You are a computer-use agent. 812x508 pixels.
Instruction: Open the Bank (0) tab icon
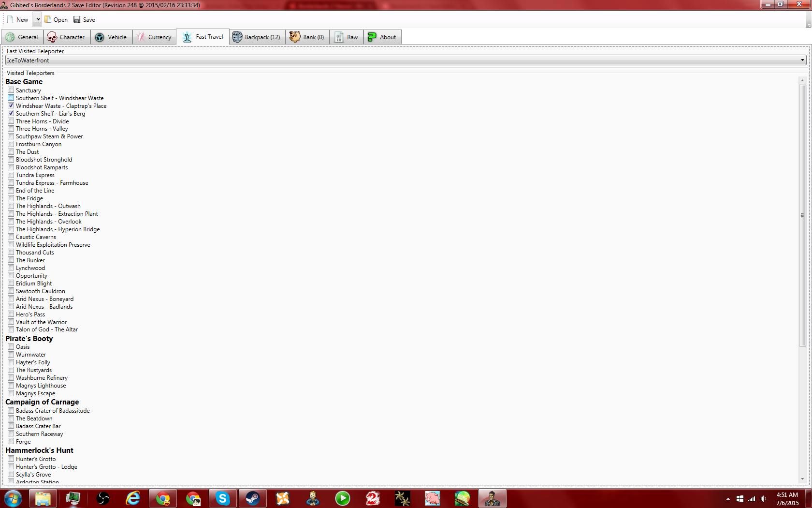pyautogui.click(x=295, y=37)
